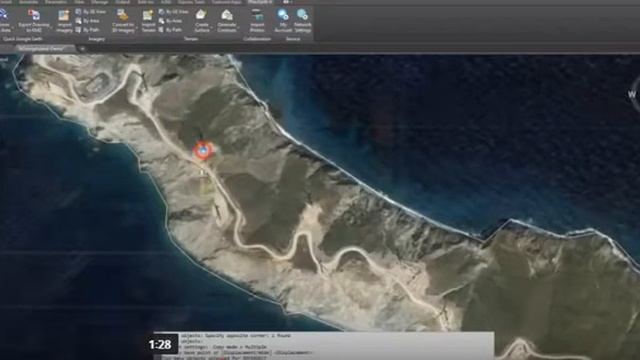
Task: Click Convert to 3D Imagery icon
Action: click(x=122, y=16)
